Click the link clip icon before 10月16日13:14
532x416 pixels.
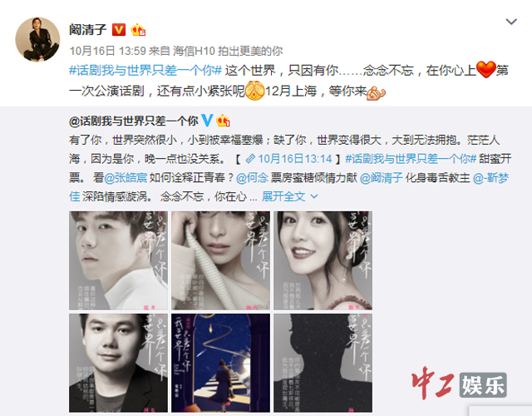[x=251, y=159]
